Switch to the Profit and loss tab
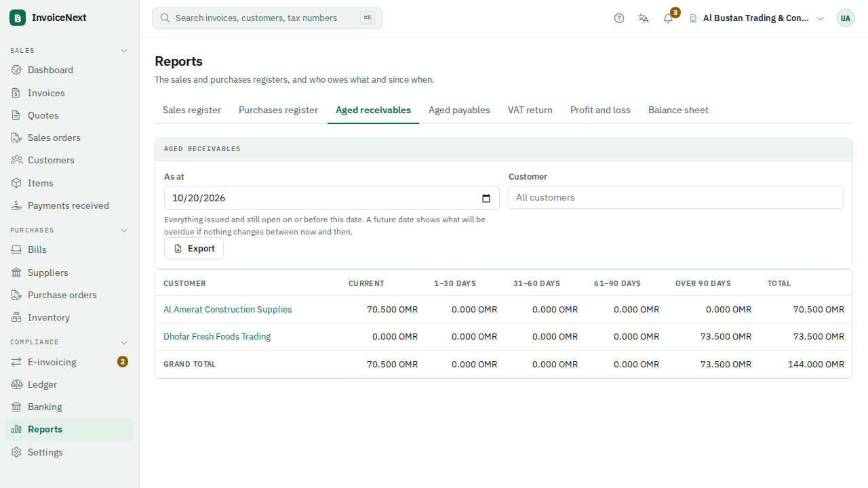Viewport: 868px width, 488px height. tap(600, 110)
